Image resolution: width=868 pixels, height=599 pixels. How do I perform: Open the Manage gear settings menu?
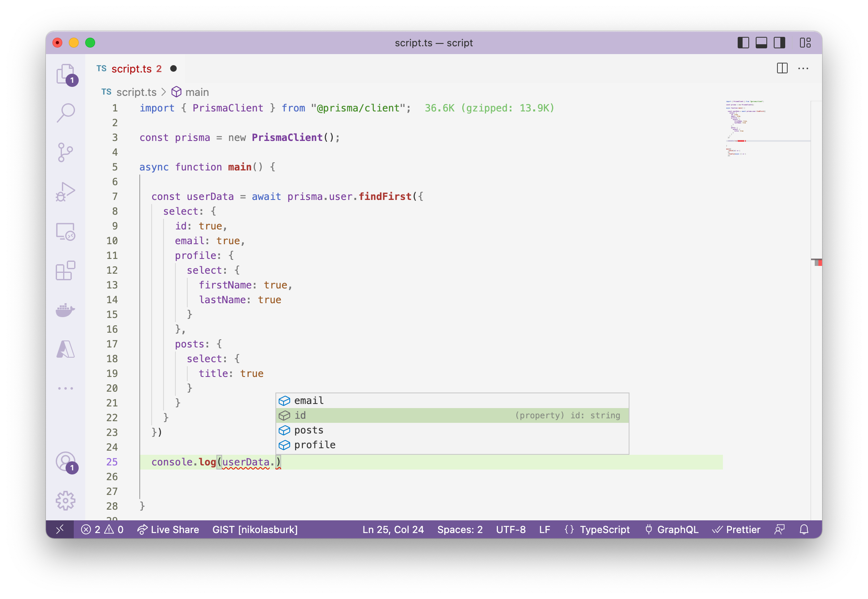pyautogui.click(x=65, y=500)
